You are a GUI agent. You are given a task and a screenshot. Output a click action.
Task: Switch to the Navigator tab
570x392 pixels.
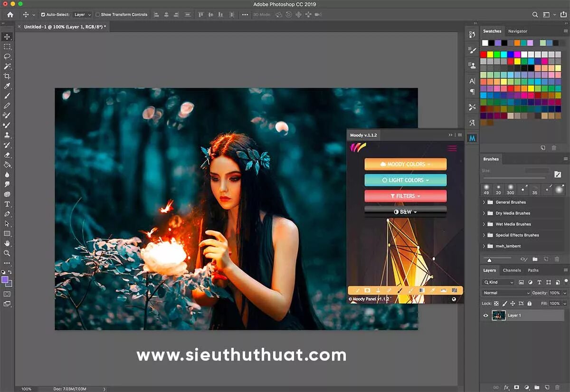point(518,31)
